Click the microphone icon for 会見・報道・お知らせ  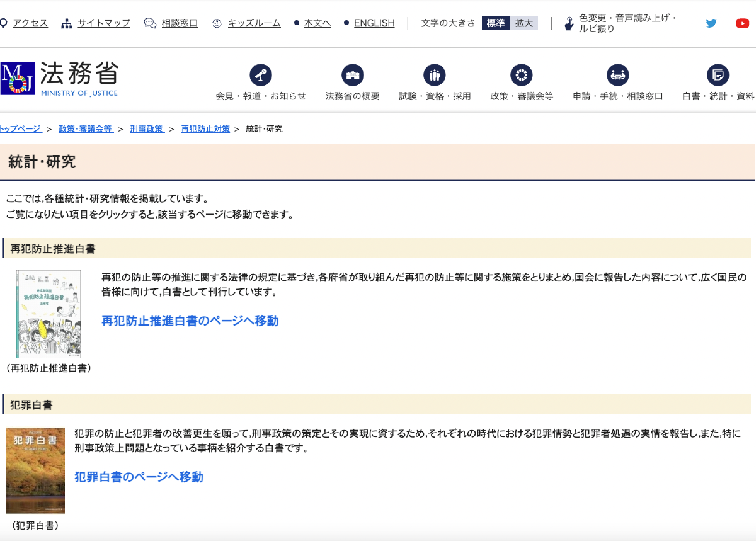click(x=261, y=75)
